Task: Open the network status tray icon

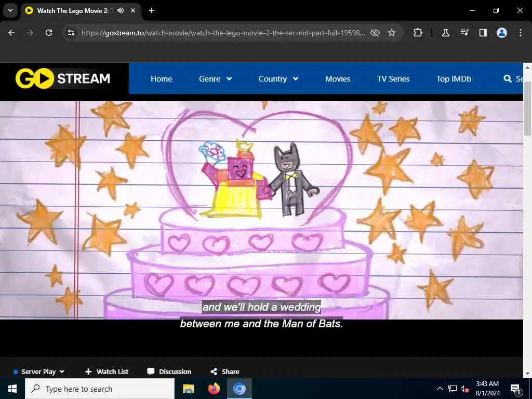Action: (x=453, y=389)
